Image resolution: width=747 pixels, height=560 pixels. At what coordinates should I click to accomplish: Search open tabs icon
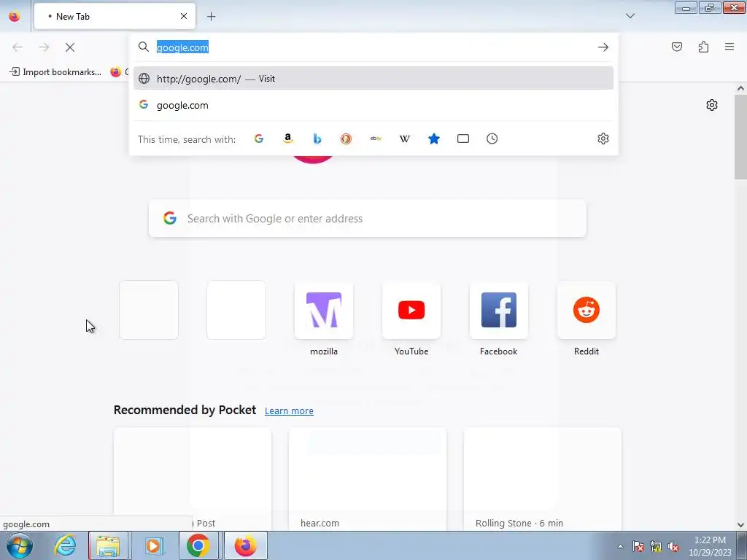click(463, 139)
